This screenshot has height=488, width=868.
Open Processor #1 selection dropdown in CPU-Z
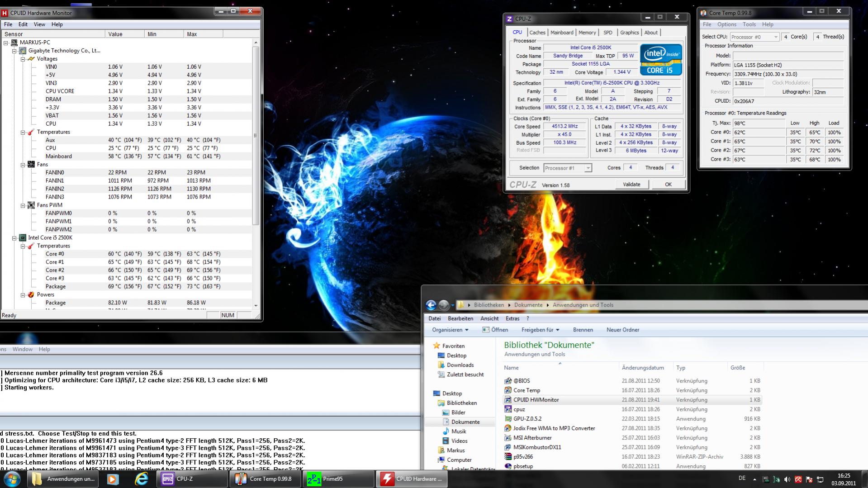pyautogui.click(x=567, y=168)
